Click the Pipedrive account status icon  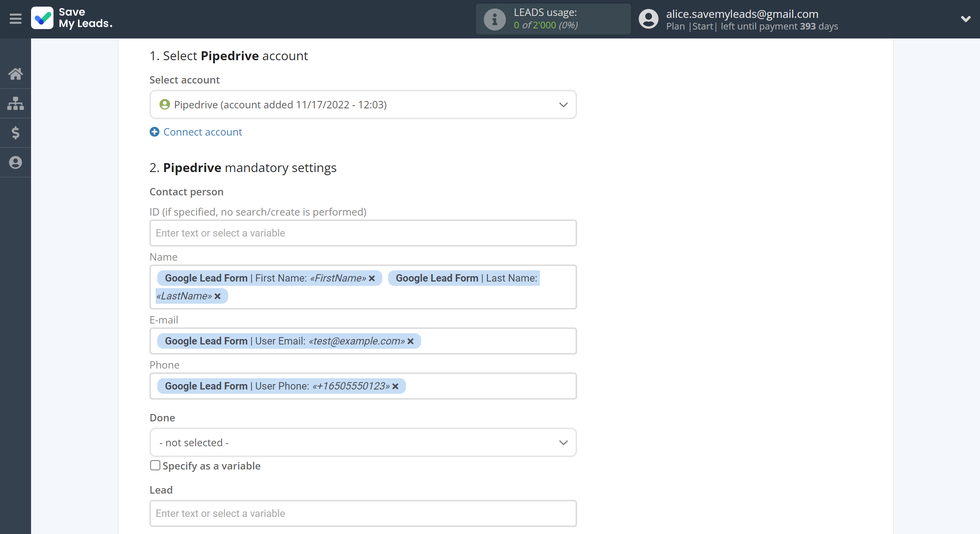pyautogui.click(x=165, y=104)
